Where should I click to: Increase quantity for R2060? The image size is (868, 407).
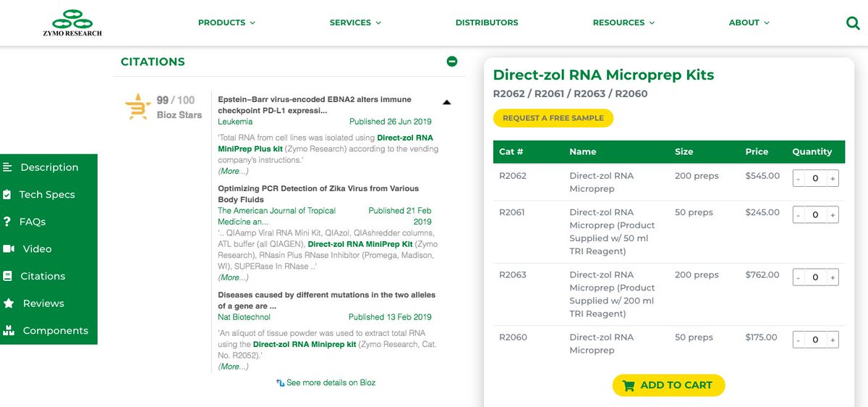833,340
